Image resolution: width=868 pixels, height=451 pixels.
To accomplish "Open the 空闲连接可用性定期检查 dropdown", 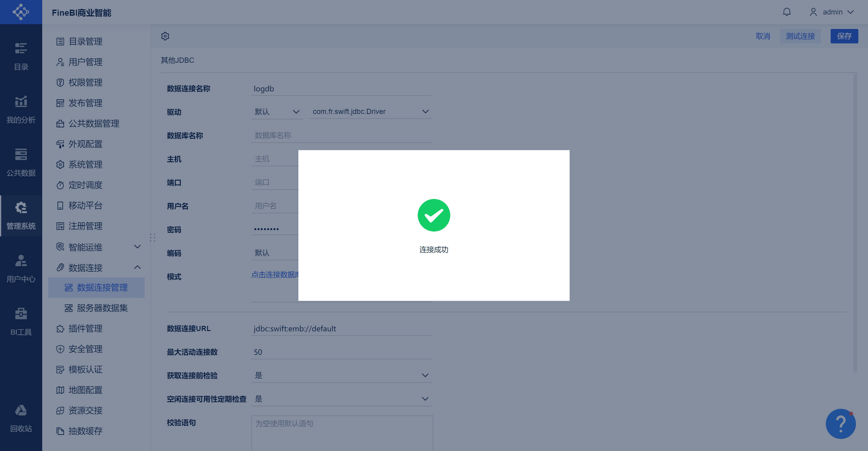I will point(341,399).
